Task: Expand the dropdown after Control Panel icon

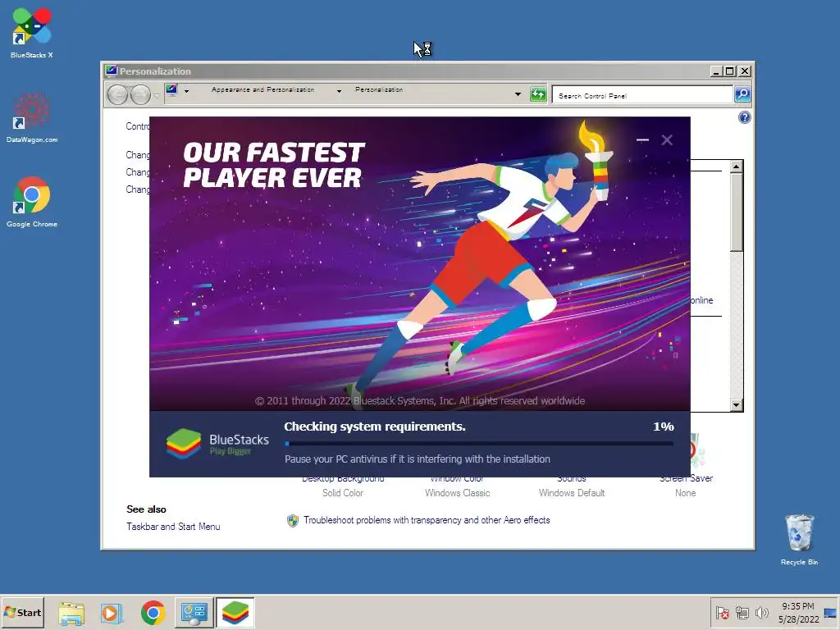Action: click(x=186, y=91)
